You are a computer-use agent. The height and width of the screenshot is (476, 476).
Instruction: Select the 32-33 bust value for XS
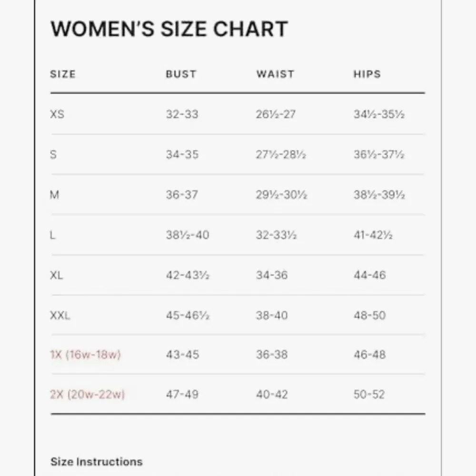[x=182, y=114]
